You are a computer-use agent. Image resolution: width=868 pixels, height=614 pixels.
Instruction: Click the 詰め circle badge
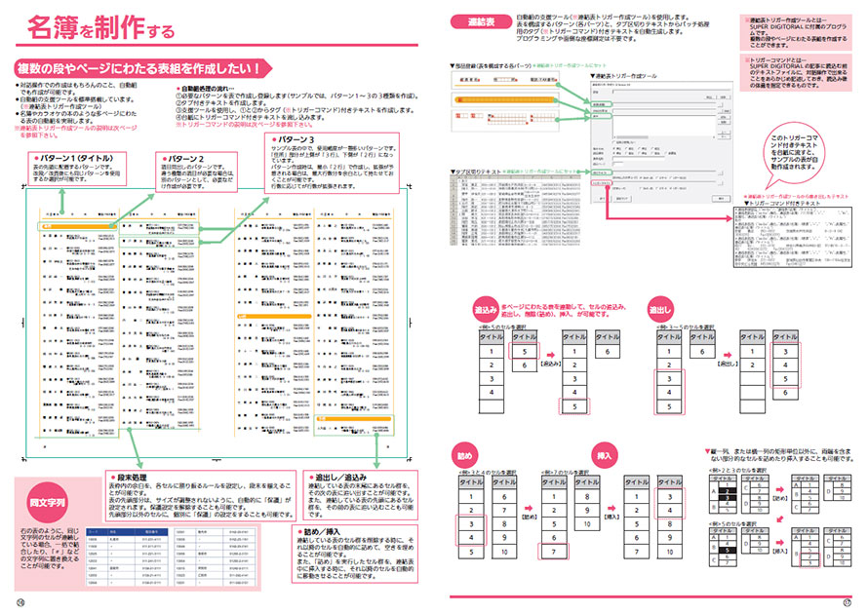[465, 456]
